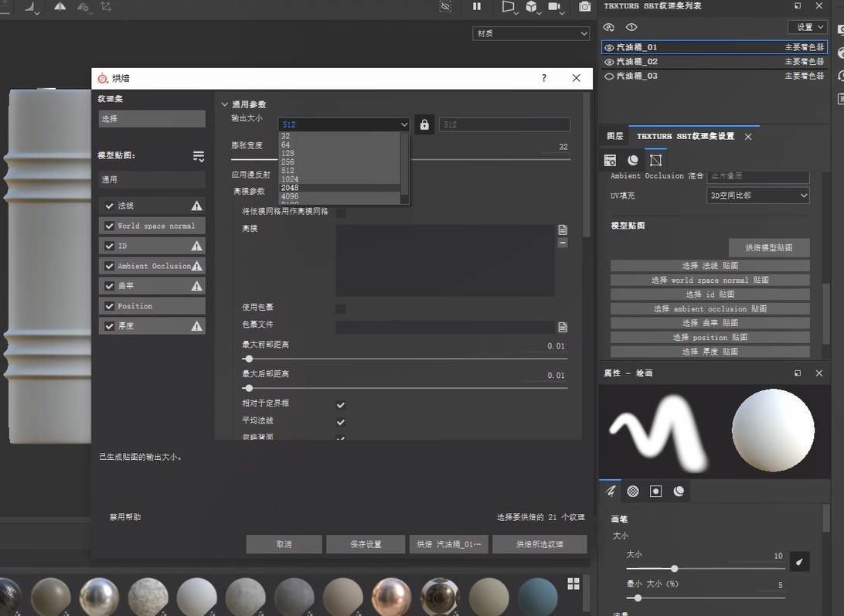Uncheck the 法线 mesh map checkbox
844x616 pixels.
click(110, 206)
